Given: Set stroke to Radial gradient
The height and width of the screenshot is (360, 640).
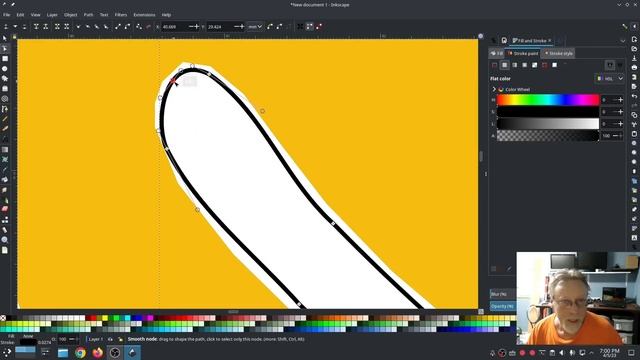Looking at the screenshot, I should click(524, 65).
